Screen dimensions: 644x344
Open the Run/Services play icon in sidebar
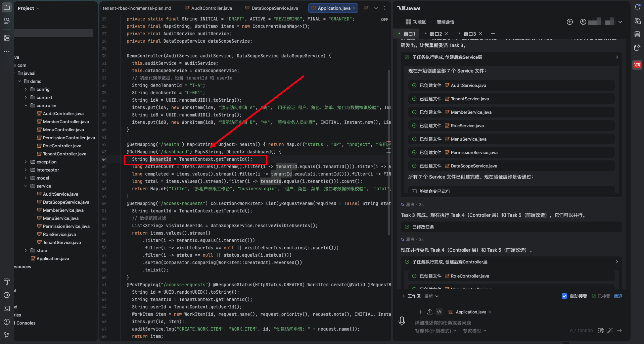[6, 295]
